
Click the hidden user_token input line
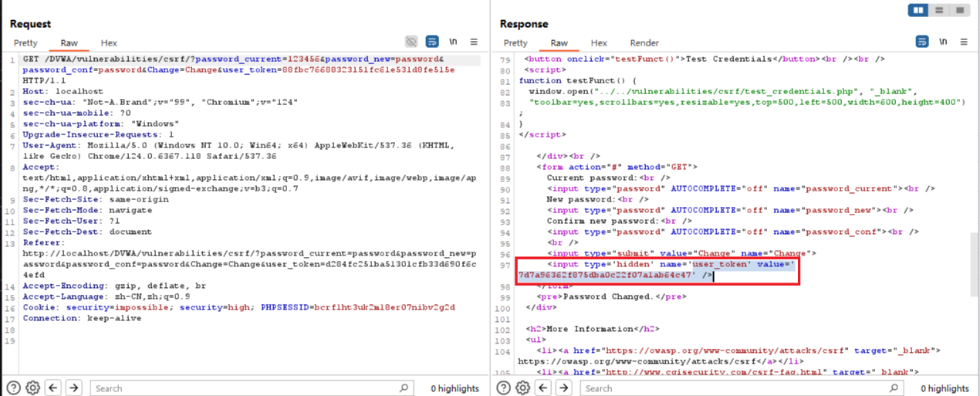pos(657,270)
